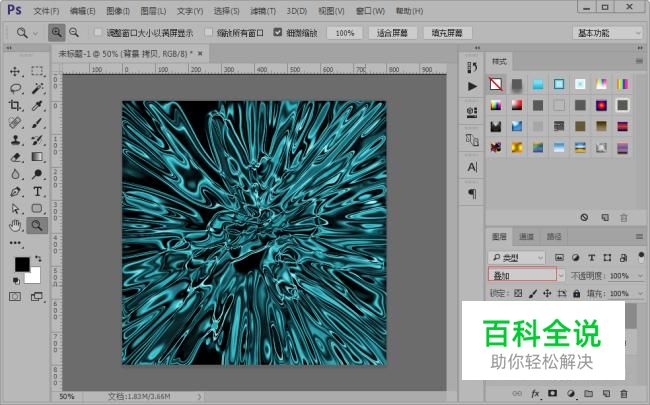Select the Move tool
Viewport: 650px width, 405px height.
pyautogui.click(x=15, y=71)
